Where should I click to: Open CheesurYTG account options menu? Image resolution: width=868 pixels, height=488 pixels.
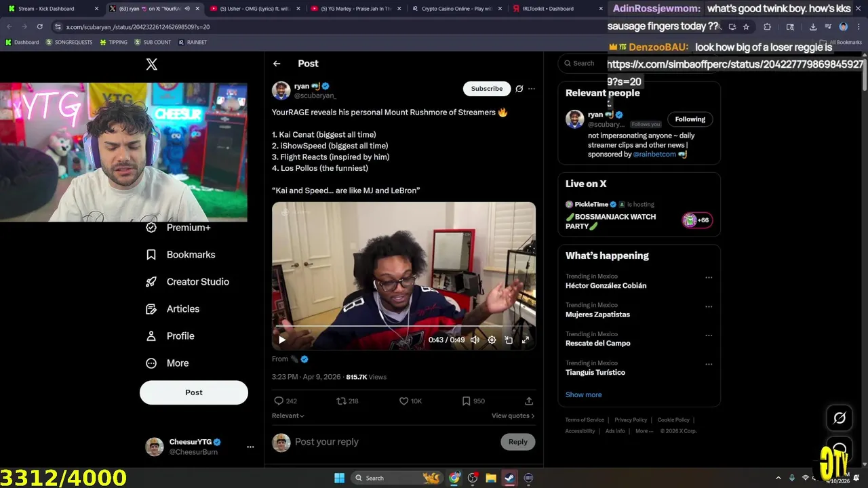(x=250, y=447)
